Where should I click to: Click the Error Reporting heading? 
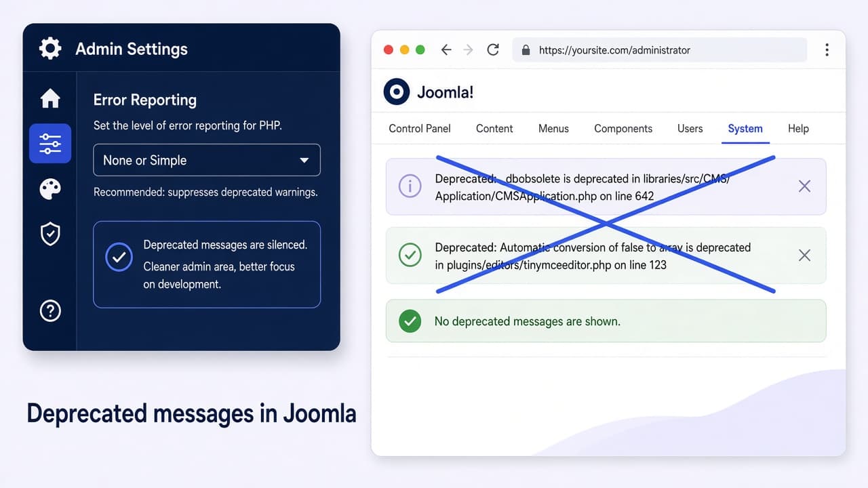(144, 100)
